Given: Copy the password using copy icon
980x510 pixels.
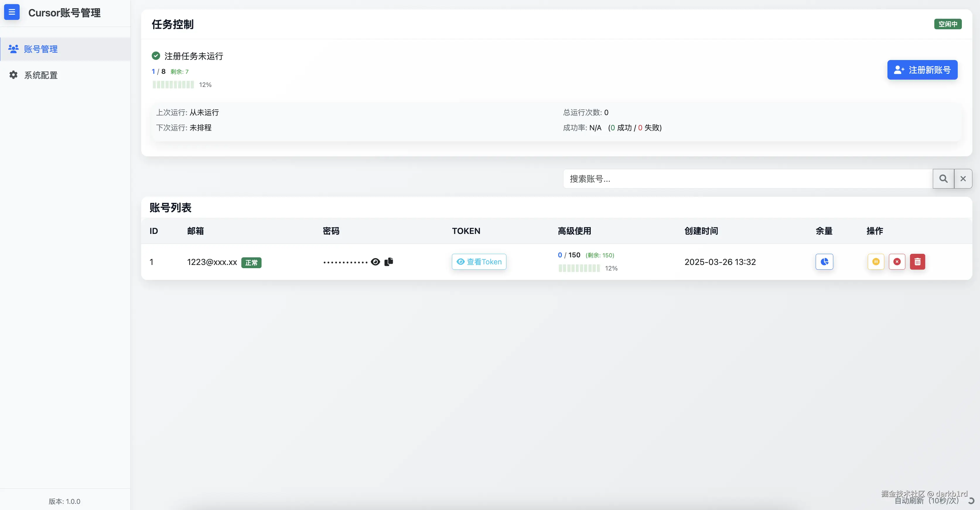Looking at the screenshot, I should 388,262.
